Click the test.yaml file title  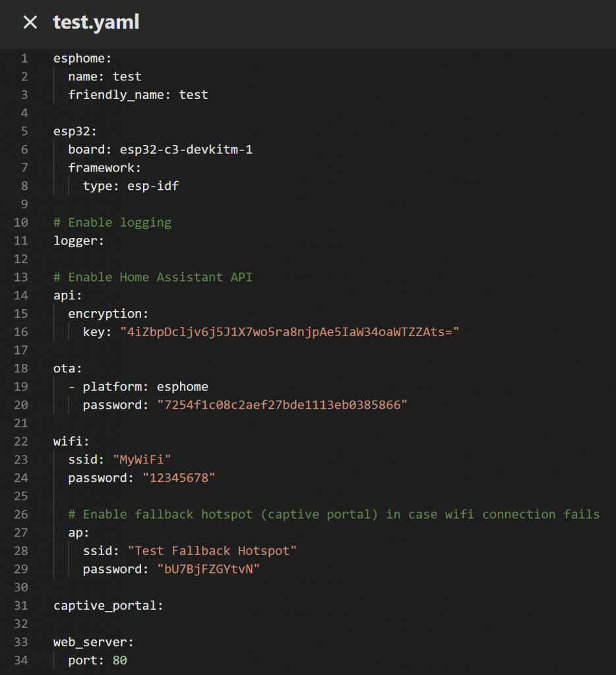coord(96,22)
